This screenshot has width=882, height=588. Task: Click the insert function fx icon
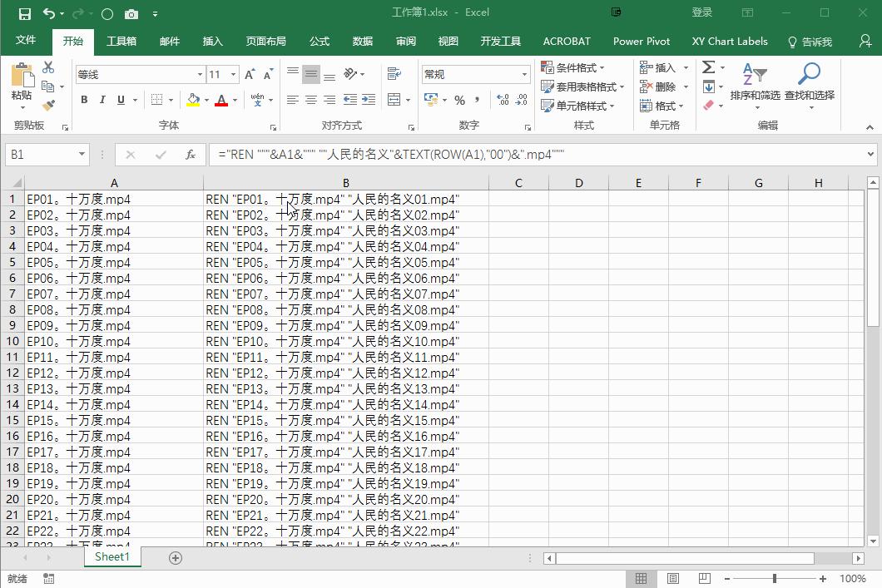190,154
